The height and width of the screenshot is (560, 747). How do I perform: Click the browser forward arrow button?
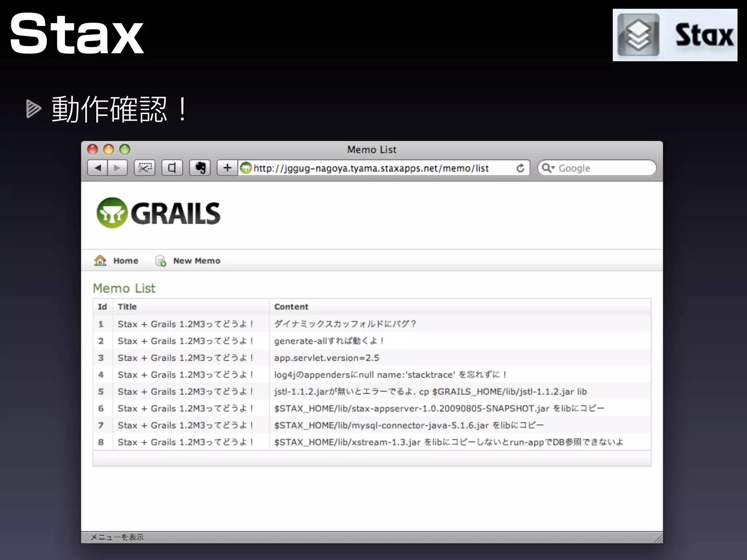[x=117, y=168]
